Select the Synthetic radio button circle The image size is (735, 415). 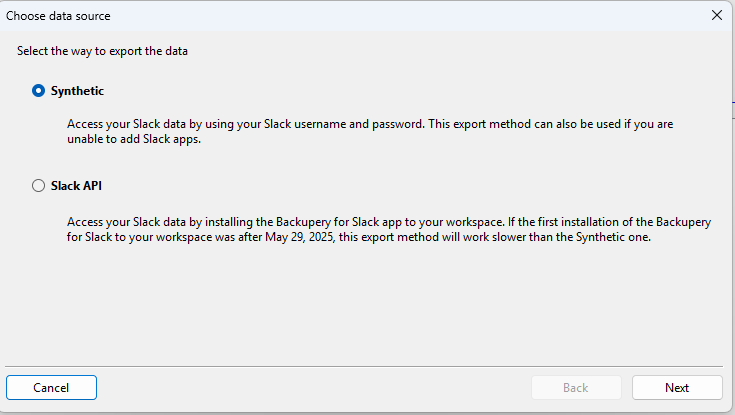click(39, 91)
